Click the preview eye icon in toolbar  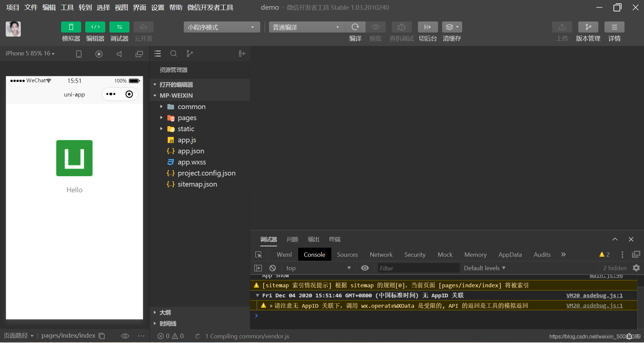pyautogui.click(x=375, y=27)
